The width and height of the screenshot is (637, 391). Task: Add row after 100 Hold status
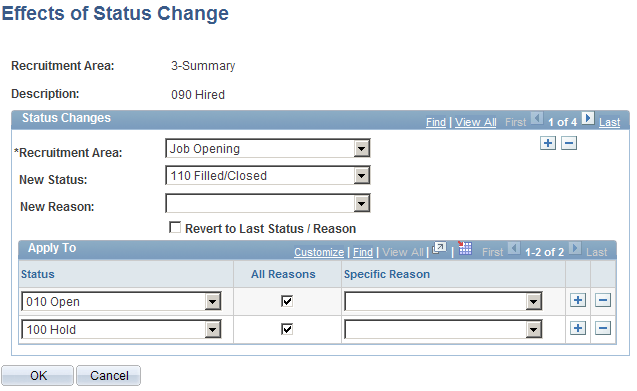pyautogui.click(x=578, y=328)
